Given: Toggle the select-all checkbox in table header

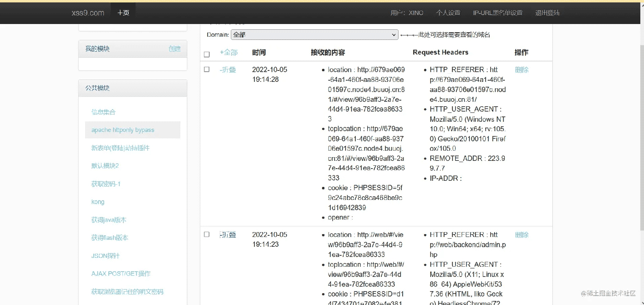Looking at the screenshot, I should point(207,54).
